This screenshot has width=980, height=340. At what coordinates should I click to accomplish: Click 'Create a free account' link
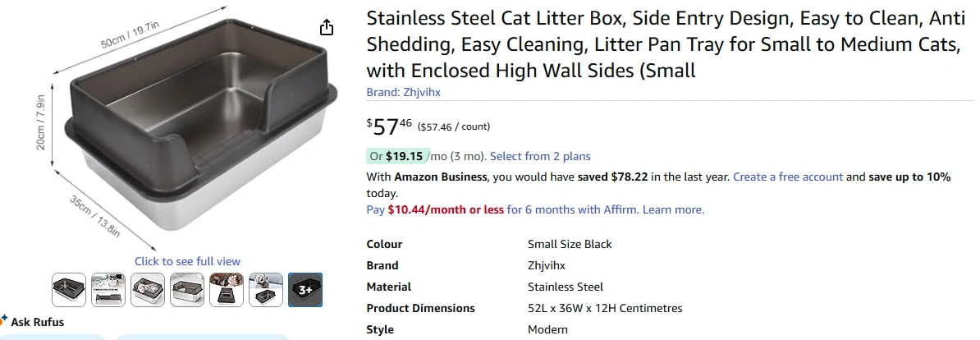tap(788, 177)
